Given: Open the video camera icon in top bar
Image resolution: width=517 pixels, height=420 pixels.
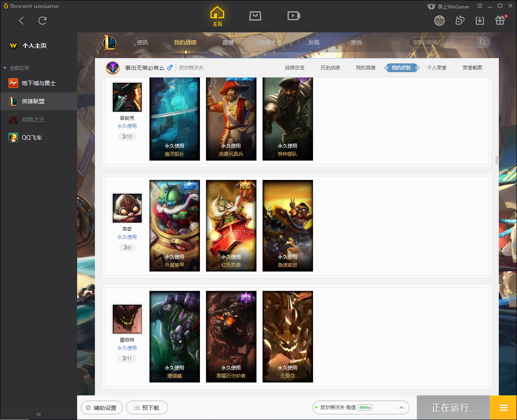Looking at the screenshot, I should point(294,16).
